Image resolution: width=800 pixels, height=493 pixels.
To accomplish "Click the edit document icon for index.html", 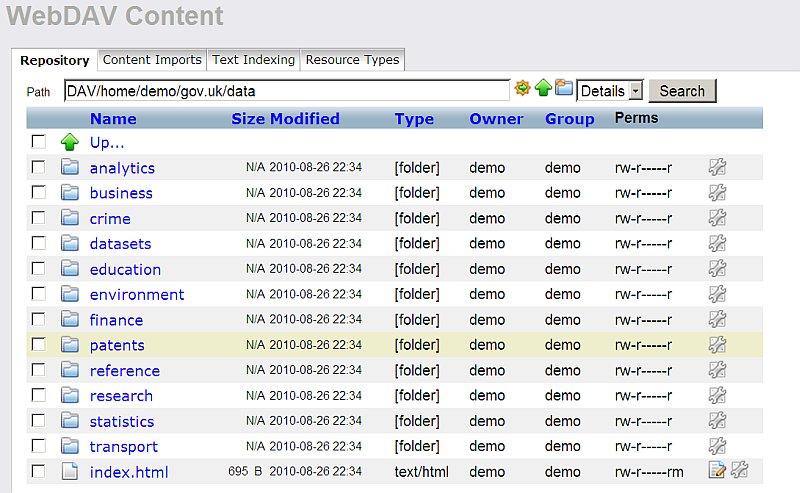I will click(x=717, y=471).
